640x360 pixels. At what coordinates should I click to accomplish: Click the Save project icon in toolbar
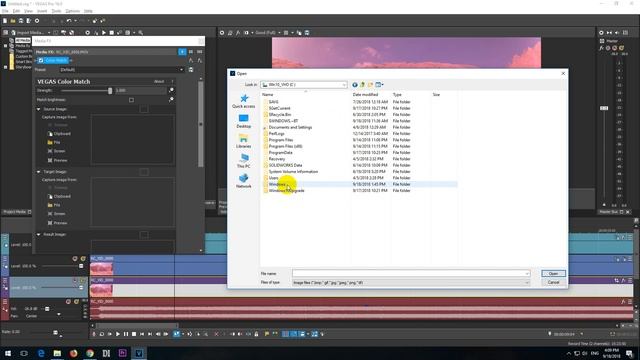pyautogui.click(x=21, y=21)
